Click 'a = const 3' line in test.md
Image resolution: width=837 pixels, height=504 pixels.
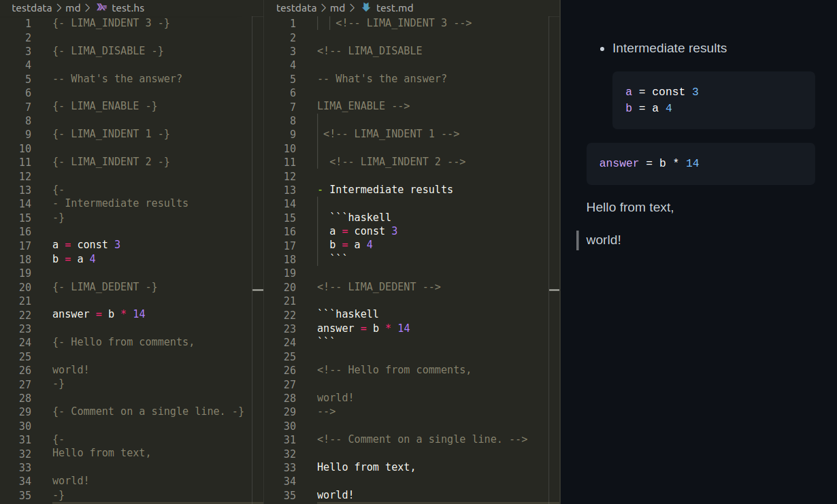click(363, 231)
